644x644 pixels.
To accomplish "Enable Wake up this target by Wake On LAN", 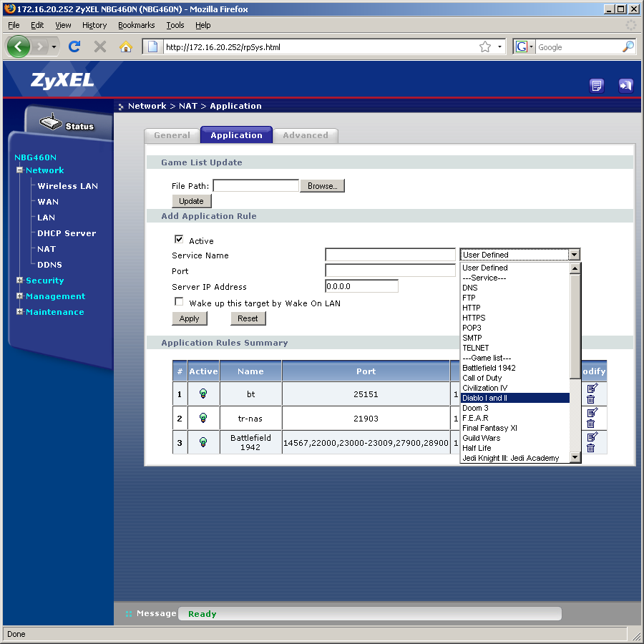I will (179, 302).
